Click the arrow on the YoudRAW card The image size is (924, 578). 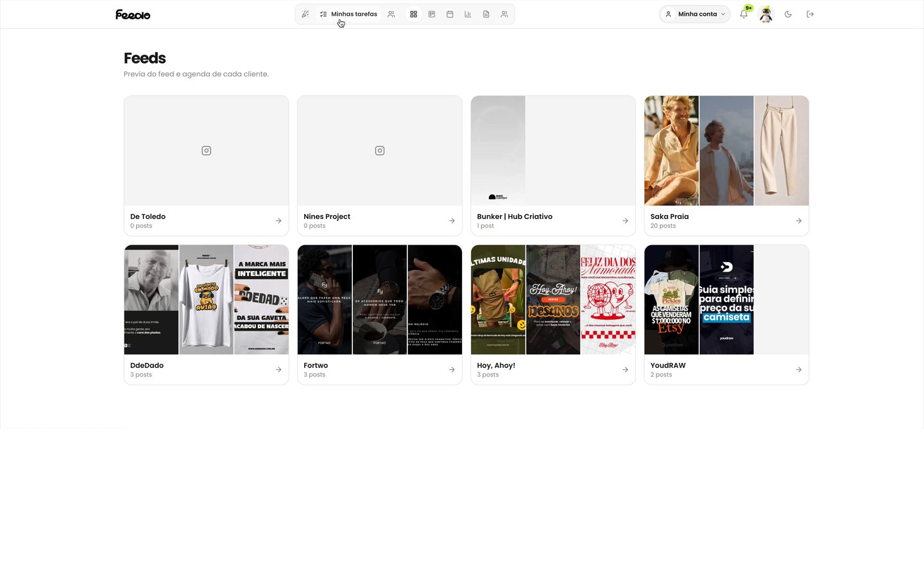click(799, 370)
